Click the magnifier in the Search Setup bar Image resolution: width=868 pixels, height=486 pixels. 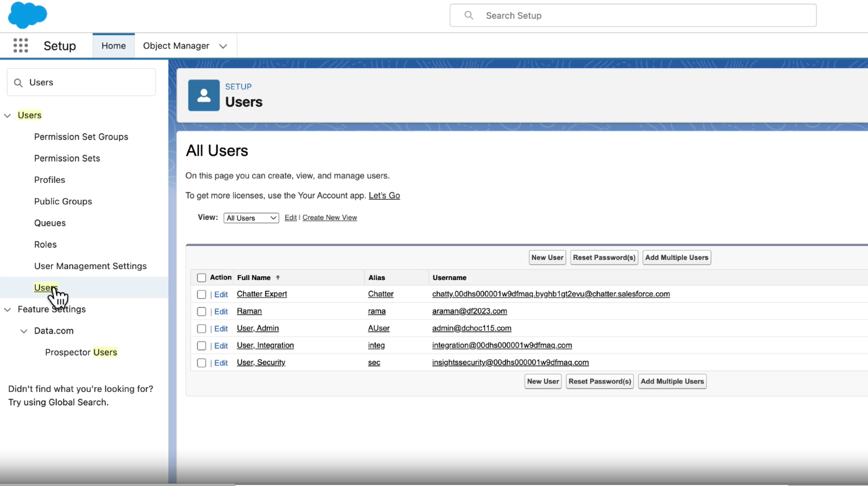click(468, 15)
